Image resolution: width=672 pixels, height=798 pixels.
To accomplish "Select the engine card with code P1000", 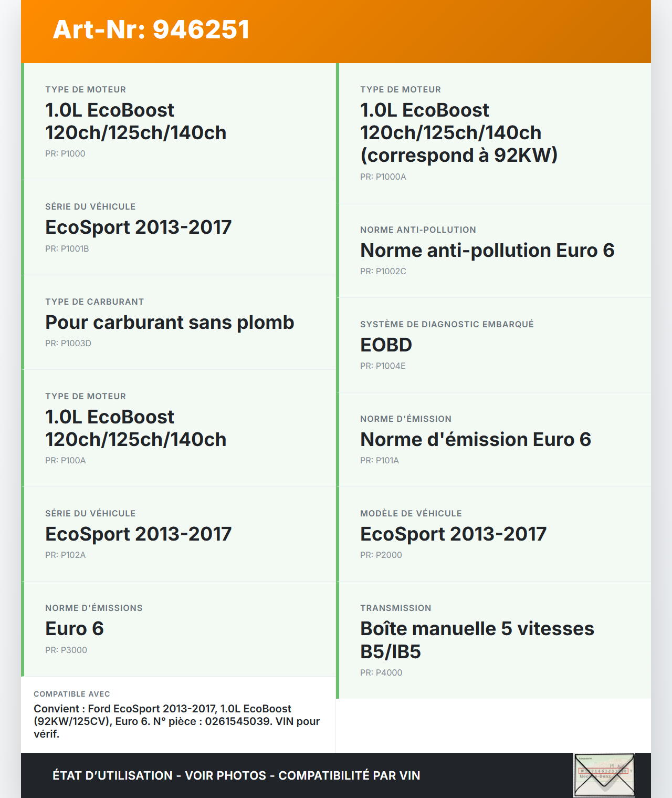I will (x=178, y=121).
